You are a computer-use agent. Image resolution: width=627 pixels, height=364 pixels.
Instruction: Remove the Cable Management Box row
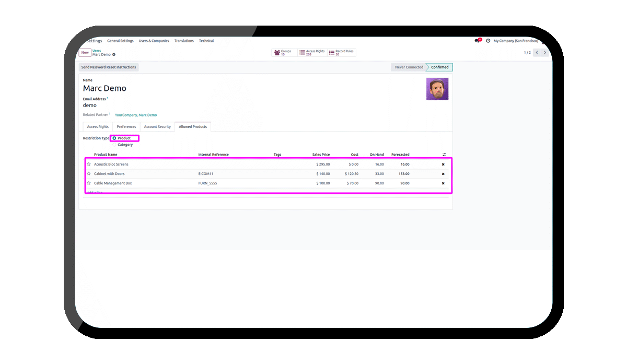click(443, 183)
